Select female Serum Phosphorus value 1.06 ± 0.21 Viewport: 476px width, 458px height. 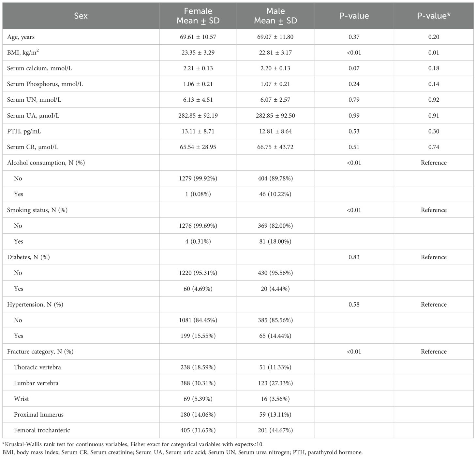[x=198, y=84]
